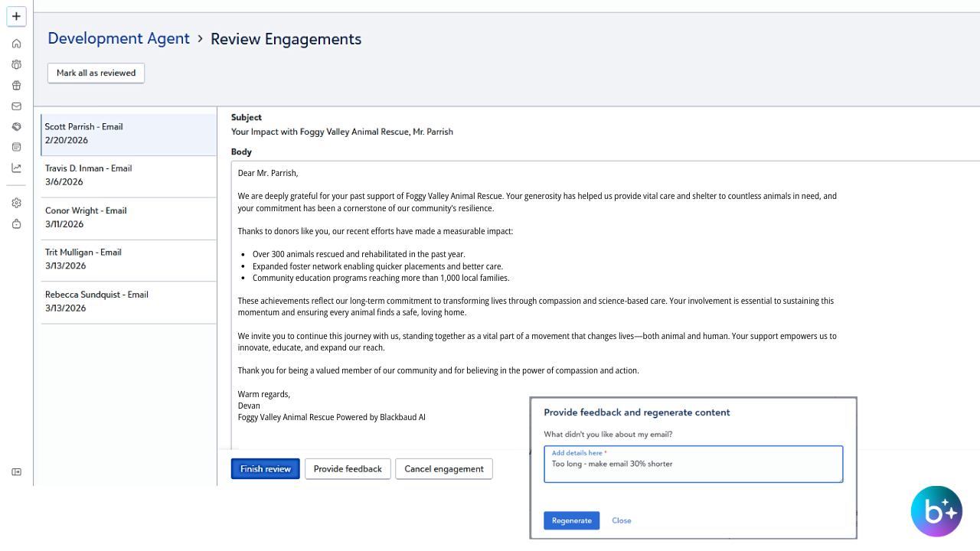Viewport: 980px width, 551px height.
Task: Click the 'Foggy Valley Animal Rescue Powered by Blackbaud AI' line
Action: tap(332, 417)
